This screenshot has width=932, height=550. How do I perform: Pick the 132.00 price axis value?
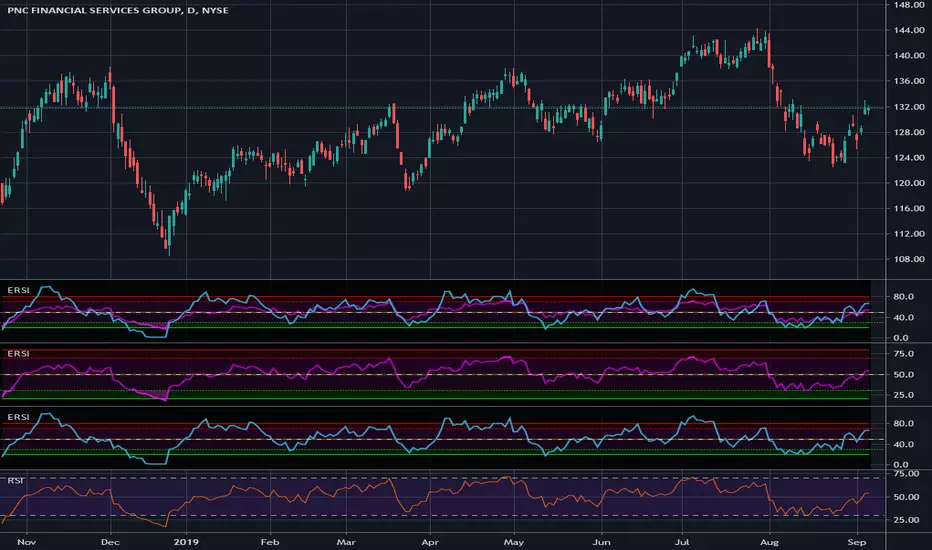click(909, 107)
